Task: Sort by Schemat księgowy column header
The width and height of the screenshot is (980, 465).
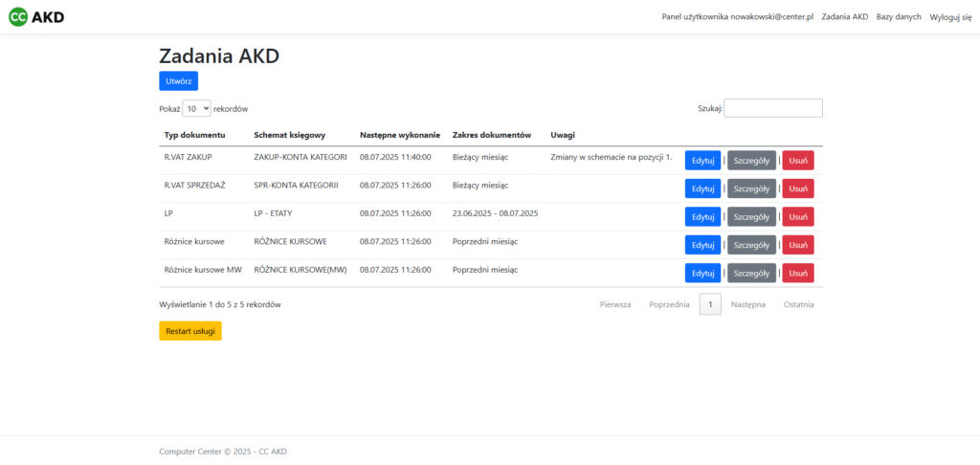Action: click(289, 135)
